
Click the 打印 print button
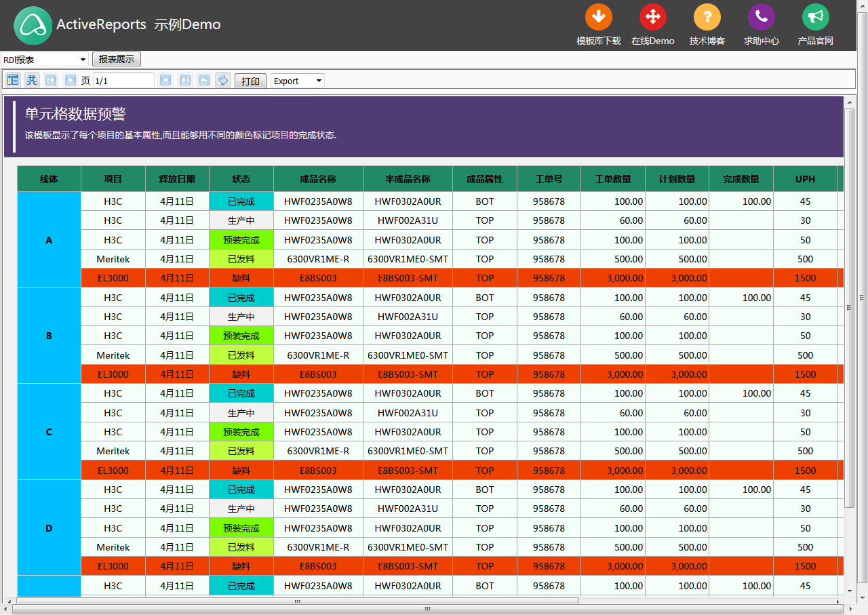[251, 81]
